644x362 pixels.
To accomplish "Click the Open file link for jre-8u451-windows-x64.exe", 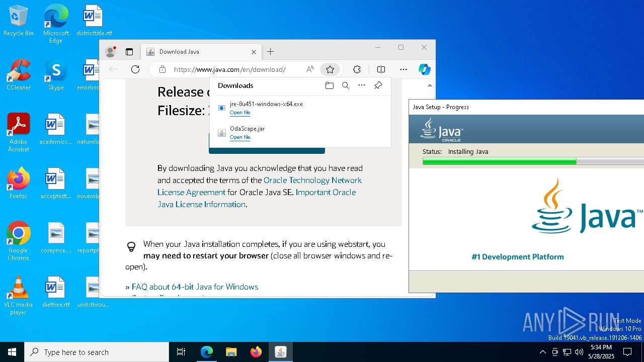I will click(x=240, y=113).
